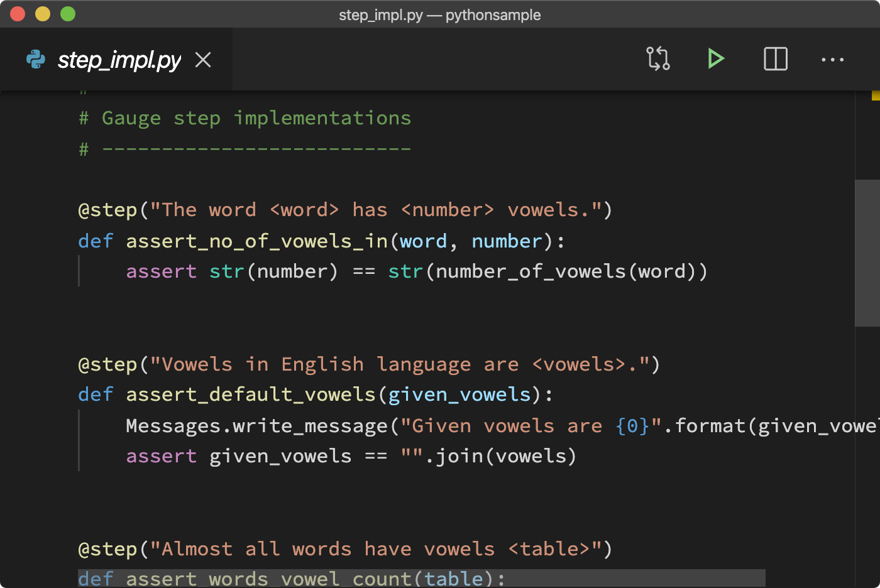Click the green fullscreen window button

[x=68, y=14]
